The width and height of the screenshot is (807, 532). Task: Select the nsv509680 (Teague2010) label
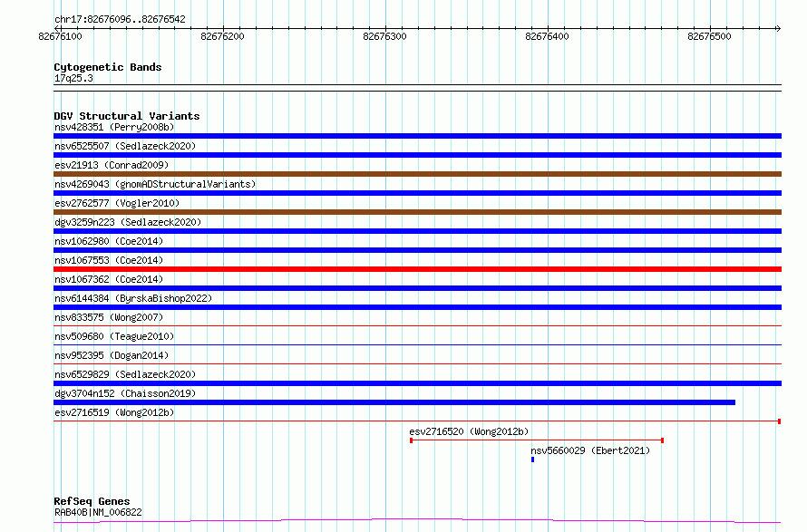click(114, 336)
